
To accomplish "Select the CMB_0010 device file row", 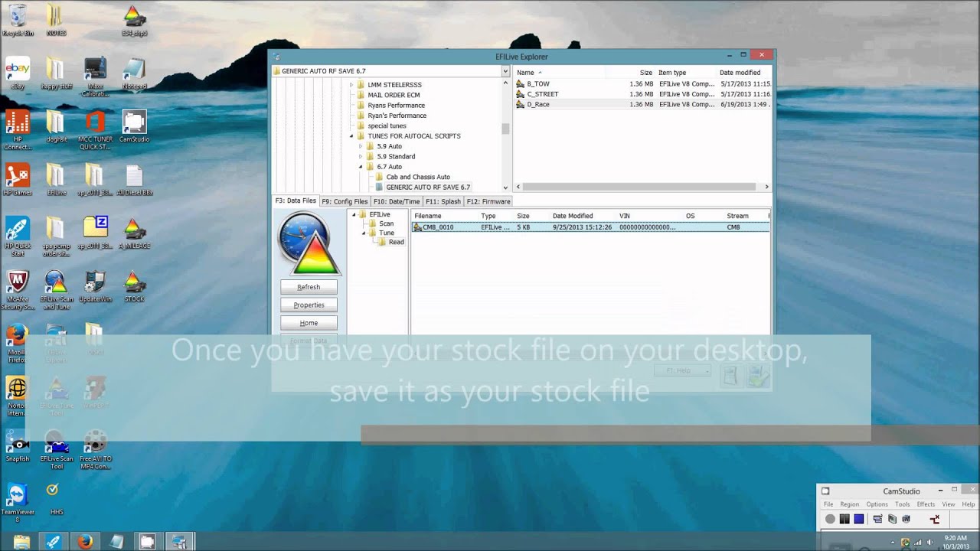I will pyautogui.click(x=590, y=227).
